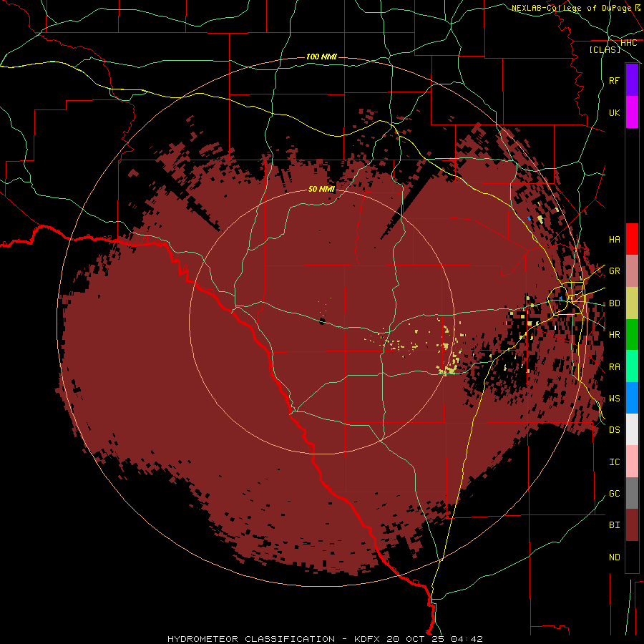Click the black radar site dot at center
The width and height of the screenshot is (644, 644).
(323, 321)
